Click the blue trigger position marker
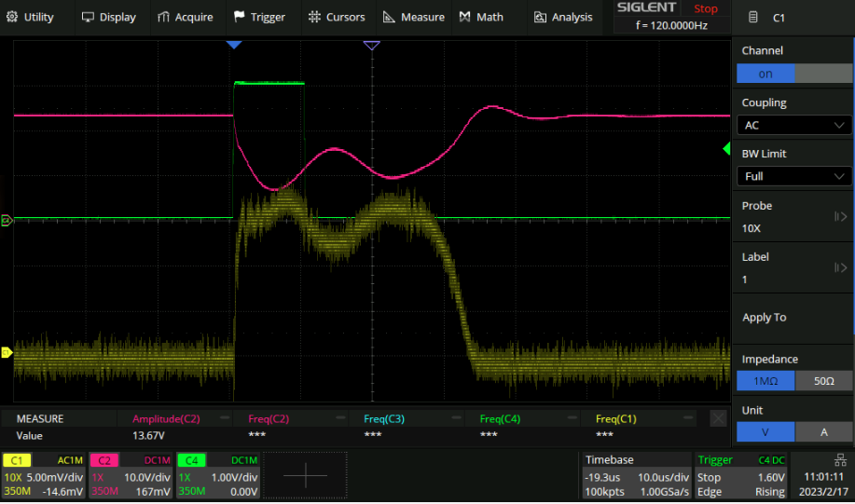 (x=234, y=45)
